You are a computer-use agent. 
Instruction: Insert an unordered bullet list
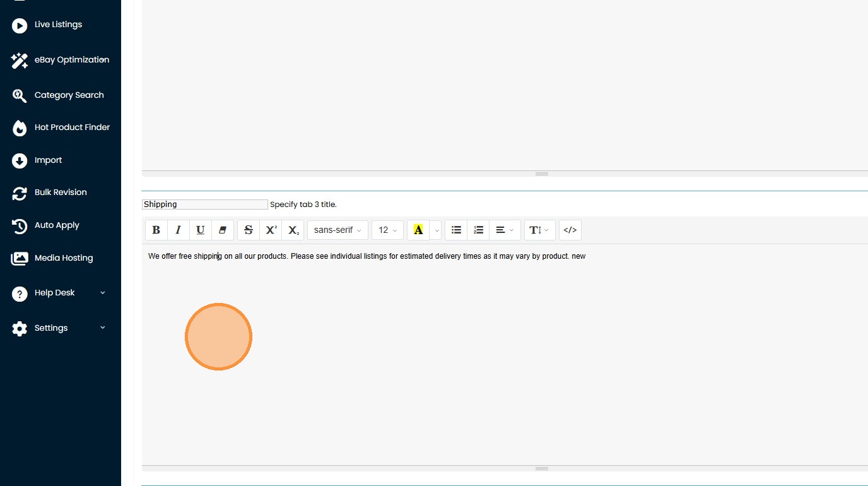pyautogui.click(x=457, y=230)
